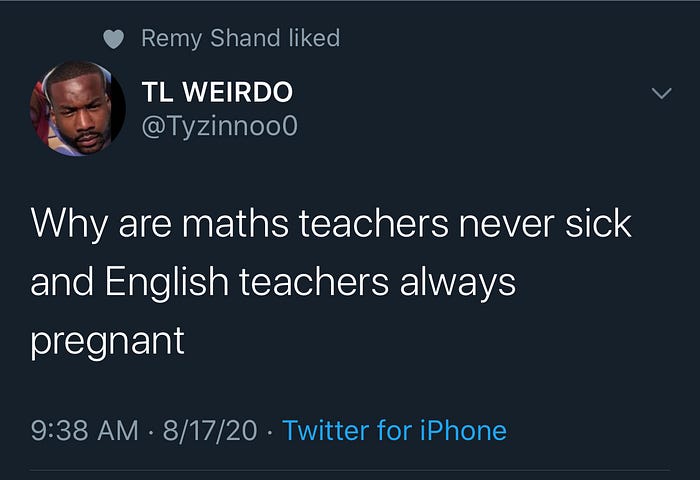The image size is (700, 480).
Task: Click the divider line below the timestamp
Action: click(350, 470)
